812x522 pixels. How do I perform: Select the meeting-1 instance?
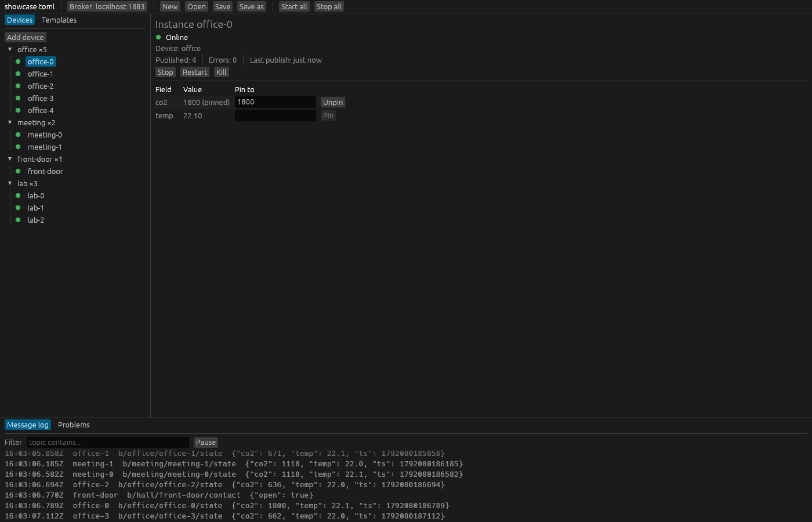pyautogui.click(x=45, y=147)
